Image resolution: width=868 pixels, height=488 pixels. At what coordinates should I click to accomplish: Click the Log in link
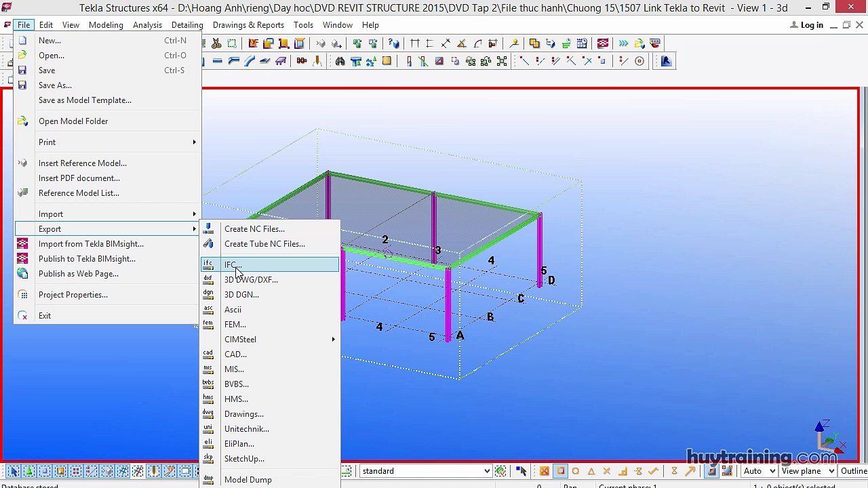(807, 25)
